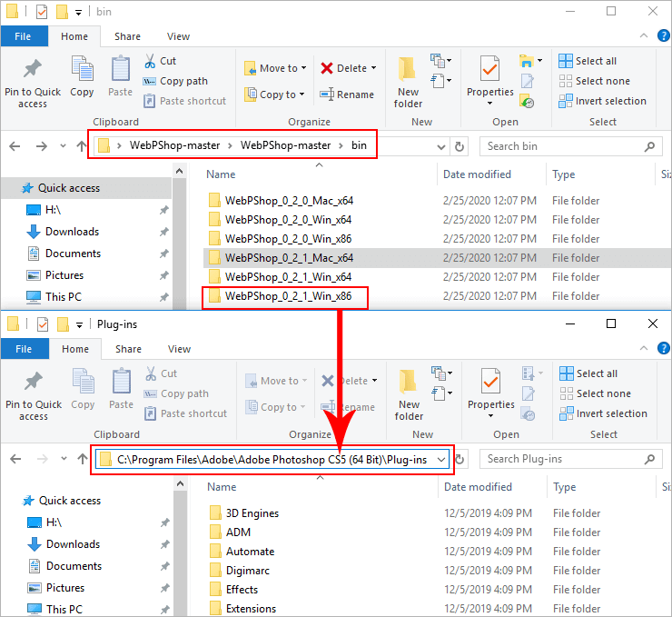672x617 pixels.
Task: Click Rename in bin window ribbon
Action: coord(347,95)
